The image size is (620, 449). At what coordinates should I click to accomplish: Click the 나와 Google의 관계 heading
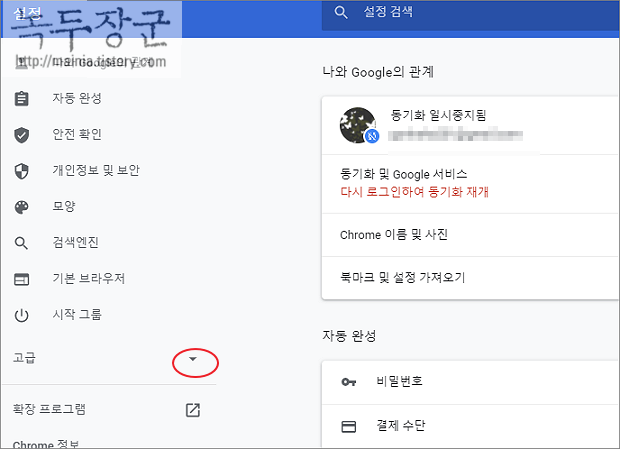pos(378,72)
